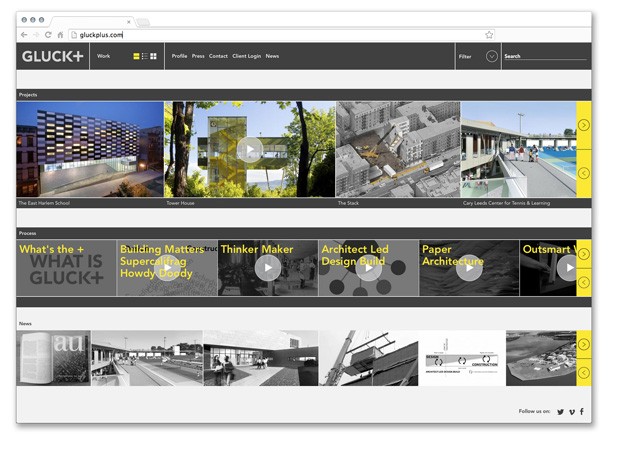Image resolution: width=620 pixels, height=451 pixels.
Task: Open the Client Login link
Action: pos(246,56)
